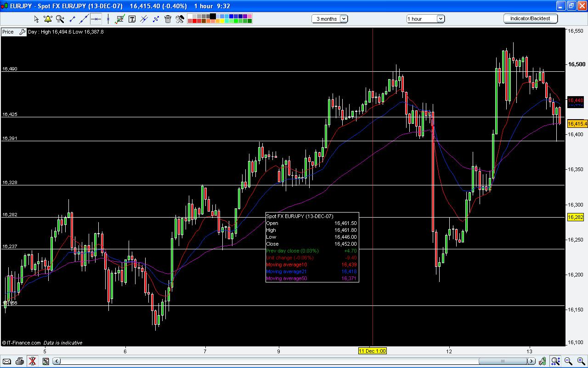Select the text annotation tool
The width and height of the screenshot is (588, 368).
point(132,19)
